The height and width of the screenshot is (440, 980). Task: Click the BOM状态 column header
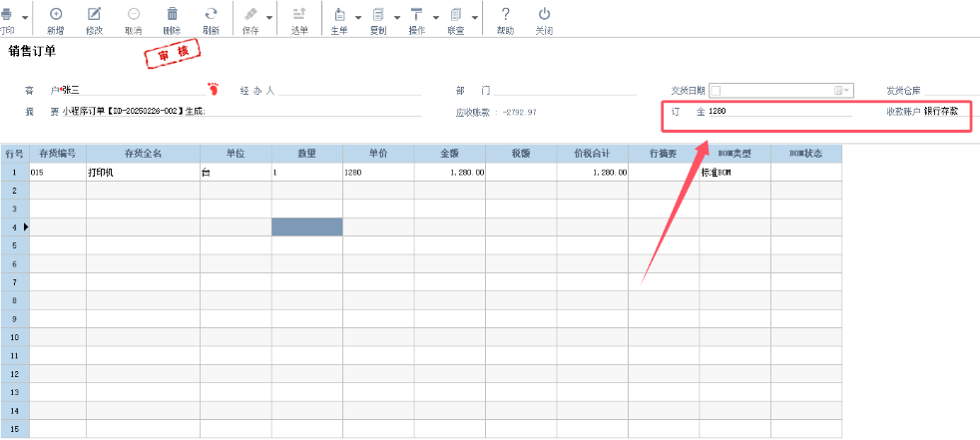[805, 154]
